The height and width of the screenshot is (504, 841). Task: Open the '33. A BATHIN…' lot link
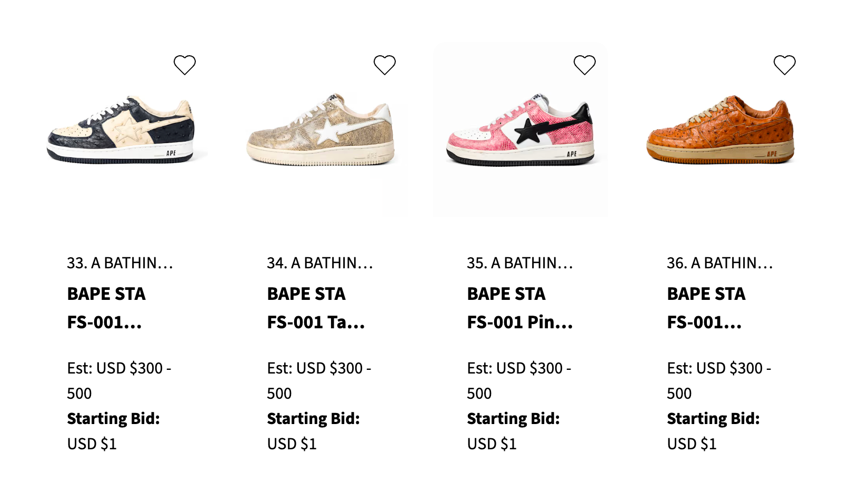[x=120, y=263]
